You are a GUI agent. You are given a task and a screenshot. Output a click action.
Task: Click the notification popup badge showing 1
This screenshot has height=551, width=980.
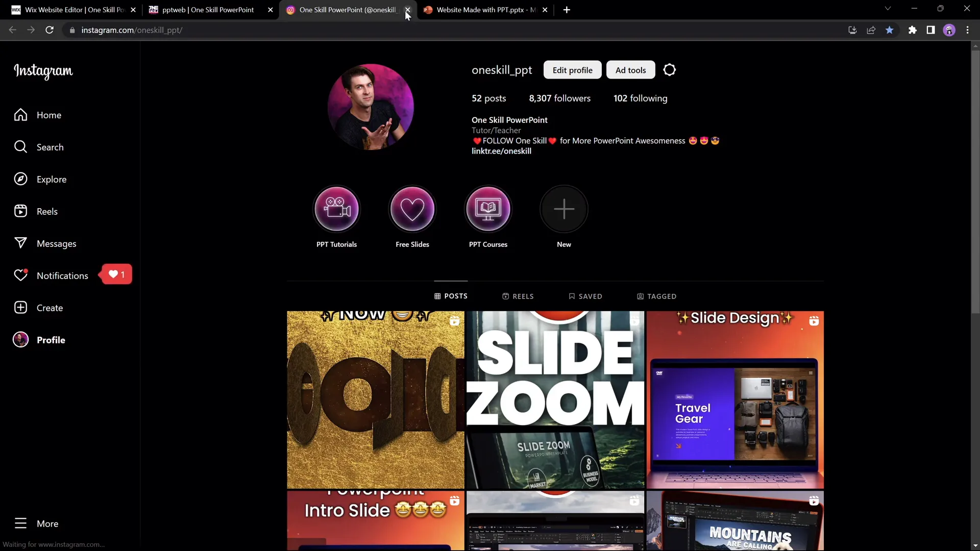pyautogui.click(x=117, y=274)
